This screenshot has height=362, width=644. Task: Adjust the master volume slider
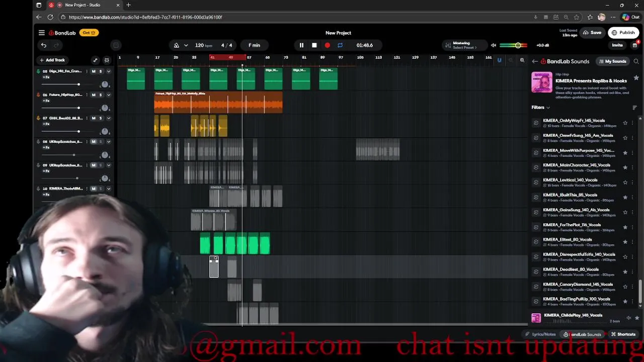(x=514, y=45)
